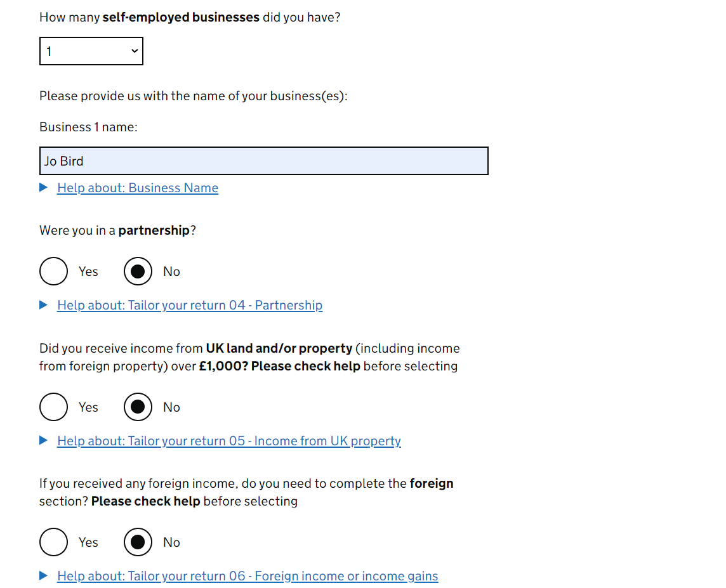This screenshot has width=726, height=588.
Task: Select Yes for UK land and property income
Action: (54, 407)
